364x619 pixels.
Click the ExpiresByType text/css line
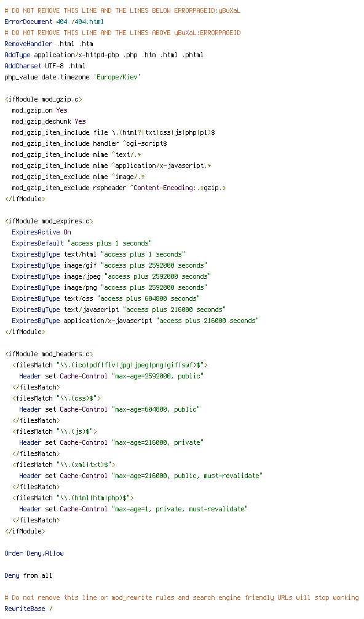point(106,298)
